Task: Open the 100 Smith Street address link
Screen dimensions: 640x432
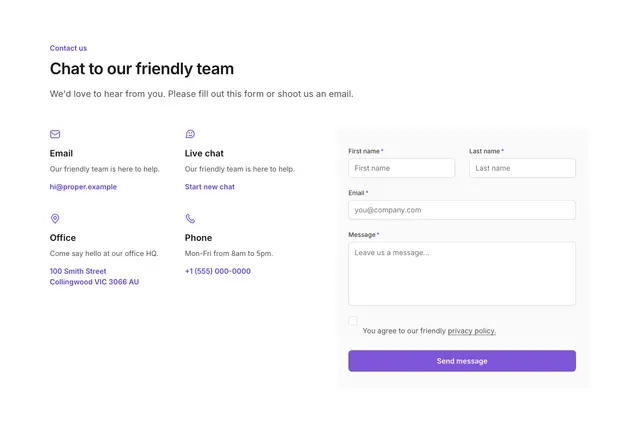Action: (78, 271)
